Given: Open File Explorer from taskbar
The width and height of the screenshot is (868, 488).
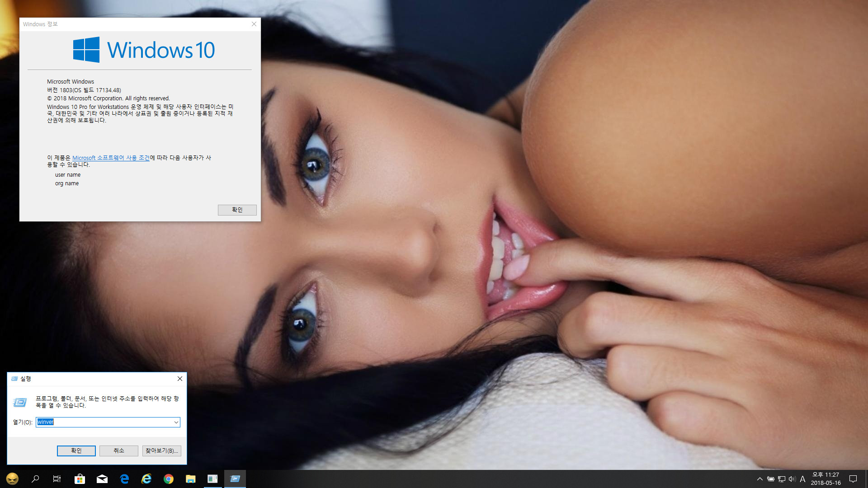Looking at the screenshot, I should [191, 479].
